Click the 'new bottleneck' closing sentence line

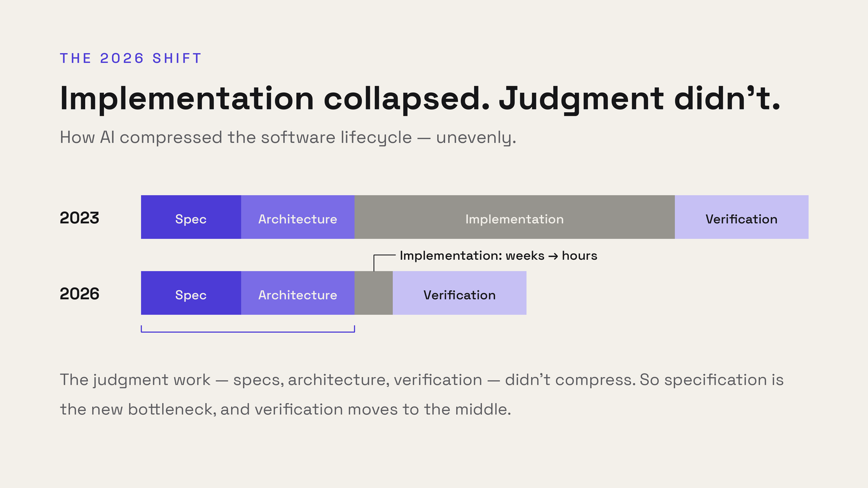285,409
